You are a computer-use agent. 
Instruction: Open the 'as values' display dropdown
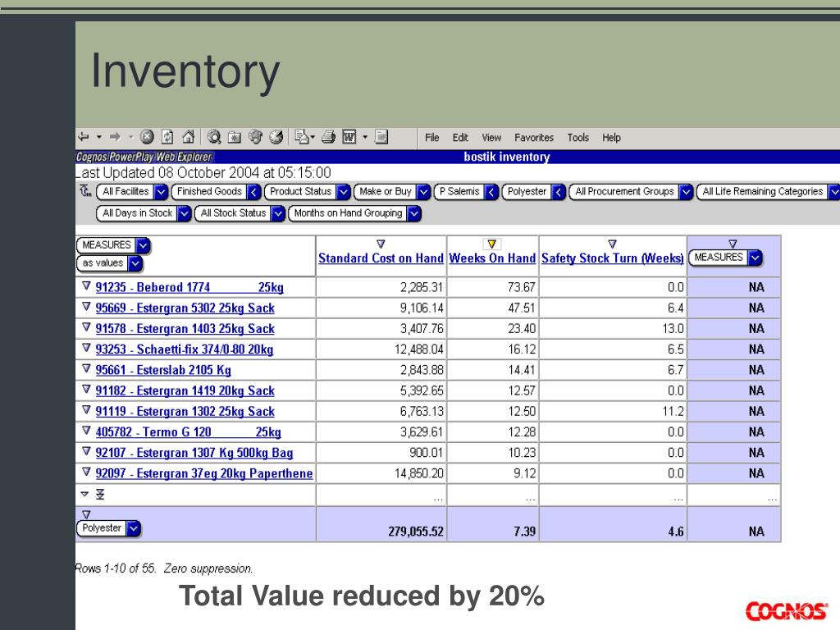tap(135, 263)
